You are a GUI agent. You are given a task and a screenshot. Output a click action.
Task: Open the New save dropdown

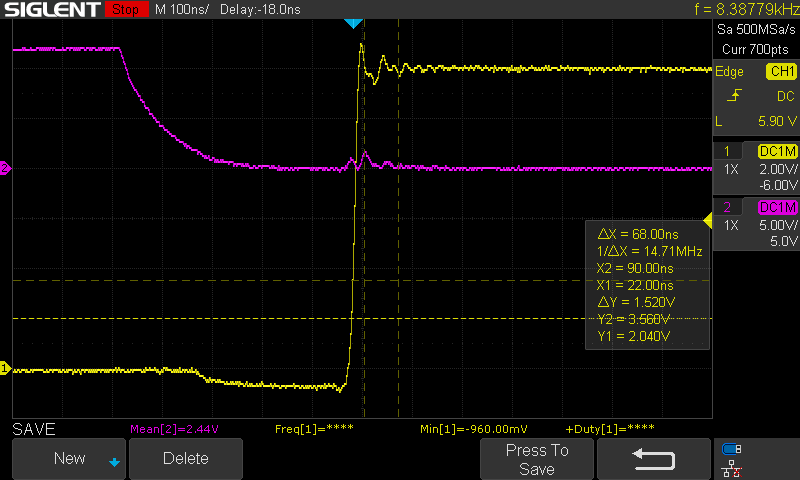point(70,459)
